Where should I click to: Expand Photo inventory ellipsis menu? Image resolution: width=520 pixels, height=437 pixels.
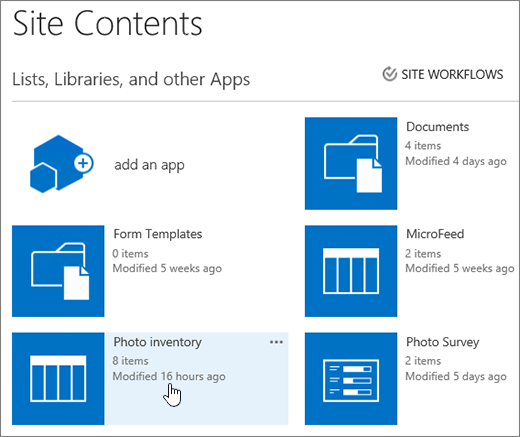pyautogui.click(x=276, y=342)
